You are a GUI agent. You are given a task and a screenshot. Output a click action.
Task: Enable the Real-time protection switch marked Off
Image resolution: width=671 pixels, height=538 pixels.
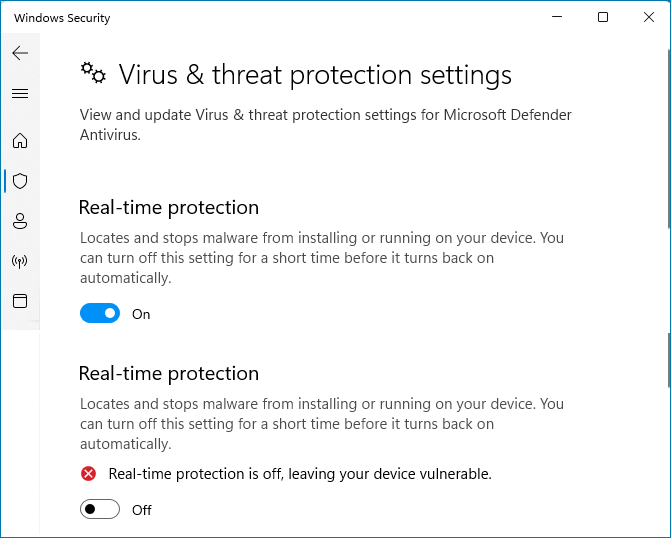100,510
